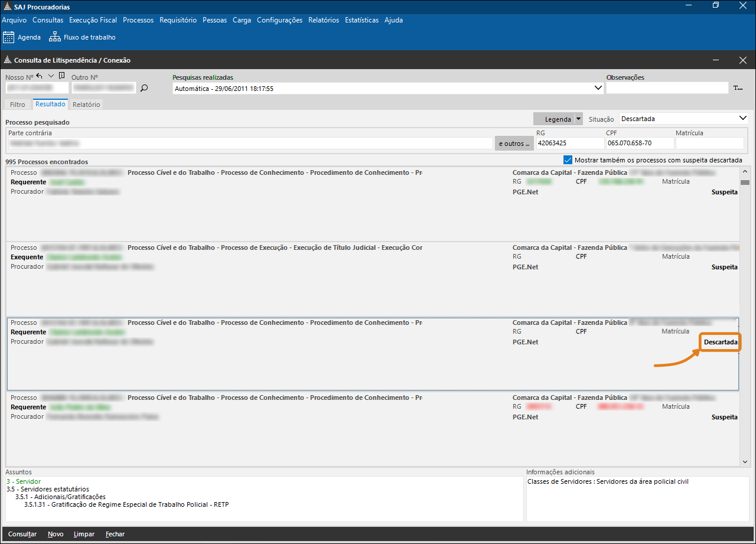Open the Relatórios menu
Viewport: 756px width, 544px height.
pos(324,20)
